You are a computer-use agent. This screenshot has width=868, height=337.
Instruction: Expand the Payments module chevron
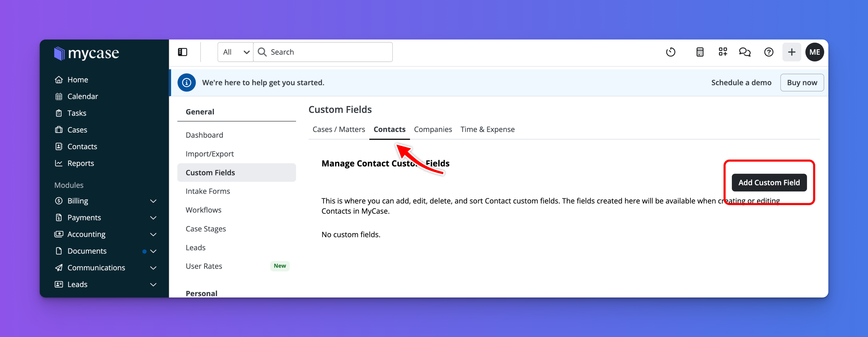[x=153, y=217]
